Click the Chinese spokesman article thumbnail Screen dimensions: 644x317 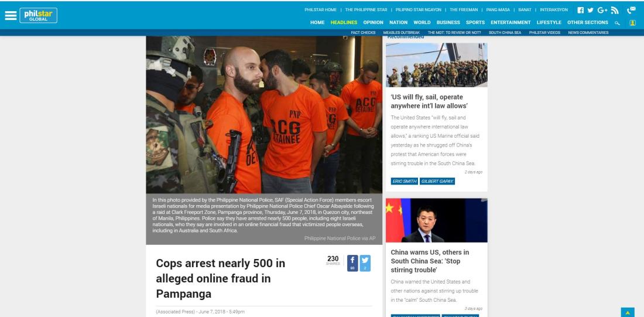tap(436, 220)
